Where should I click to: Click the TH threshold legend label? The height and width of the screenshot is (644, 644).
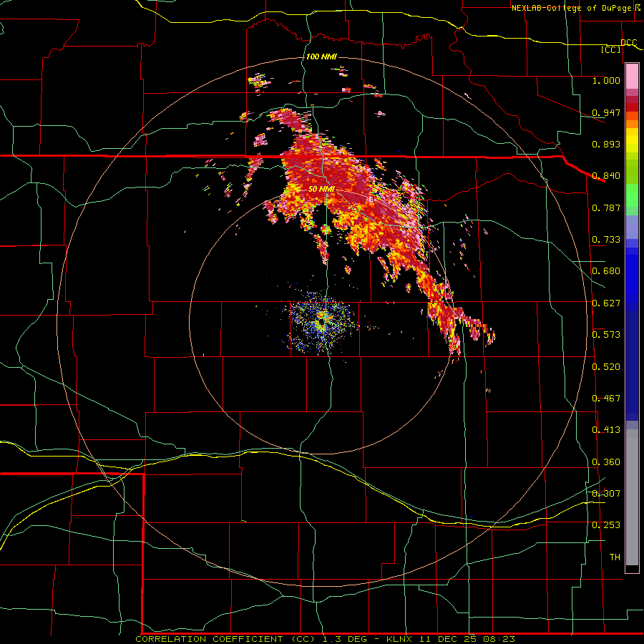click(x=615, y=557)
